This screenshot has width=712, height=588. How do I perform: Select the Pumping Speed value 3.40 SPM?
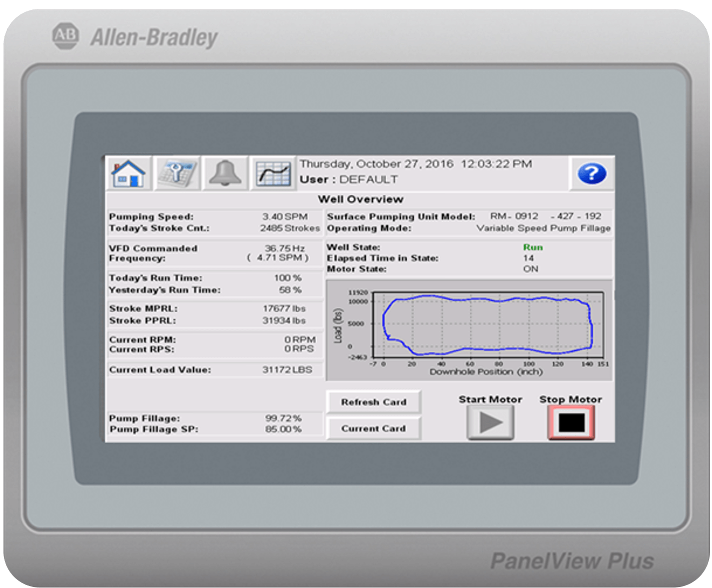pos(285,216)
